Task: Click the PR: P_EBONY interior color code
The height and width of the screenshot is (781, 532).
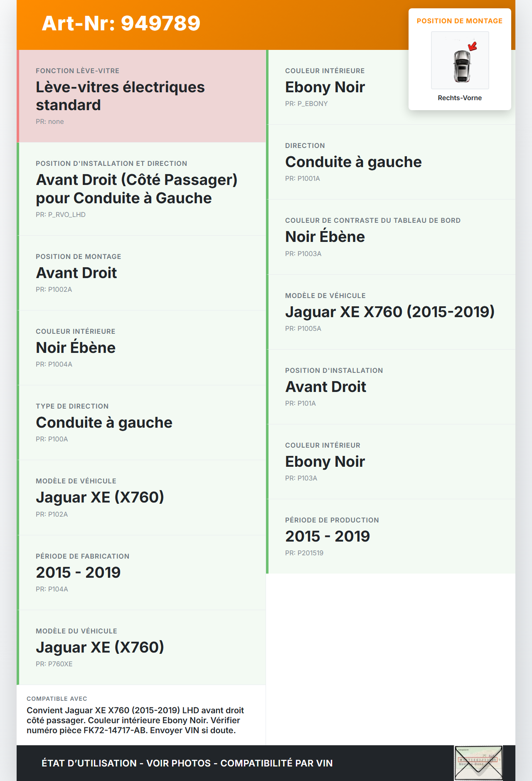Action: (306, 104)
